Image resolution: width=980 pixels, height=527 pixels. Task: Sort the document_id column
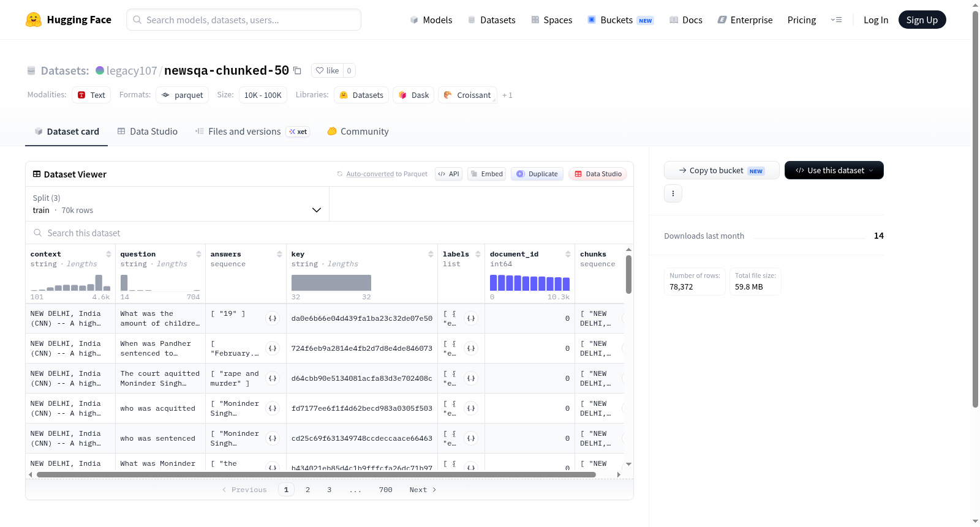click(x=568, y=254)
